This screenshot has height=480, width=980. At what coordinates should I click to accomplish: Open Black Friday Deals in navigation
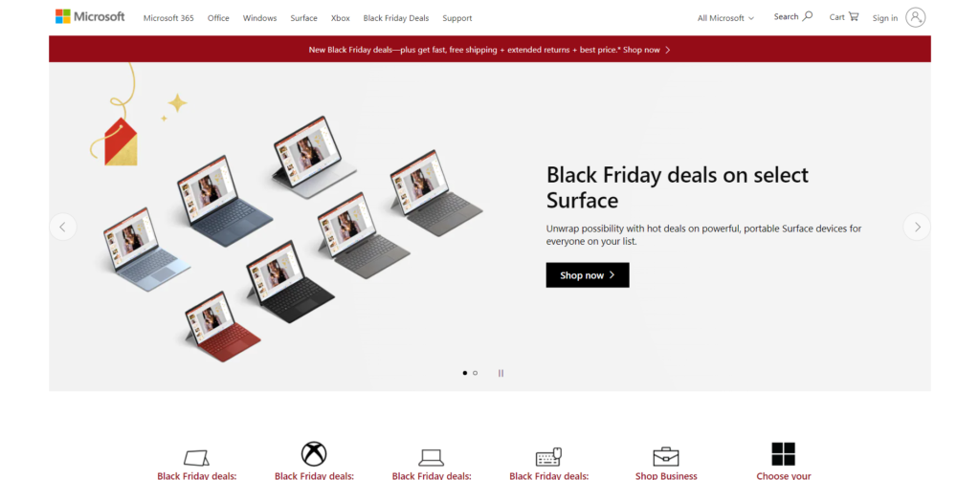point(396,18)
